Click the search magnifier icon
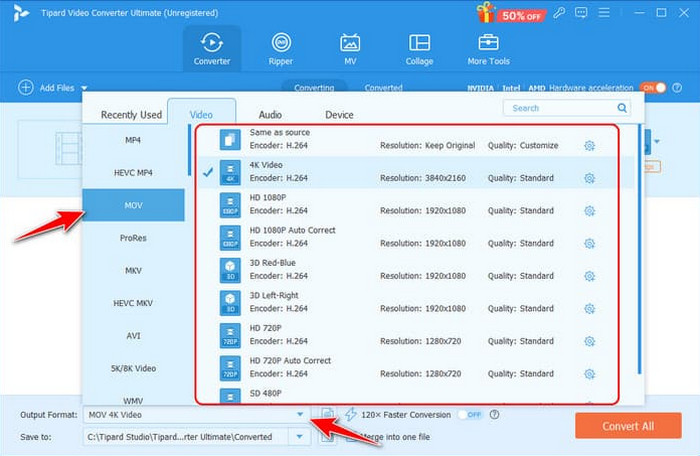The width and height of the screenshot is (700, 456). [x=622, y=108]
